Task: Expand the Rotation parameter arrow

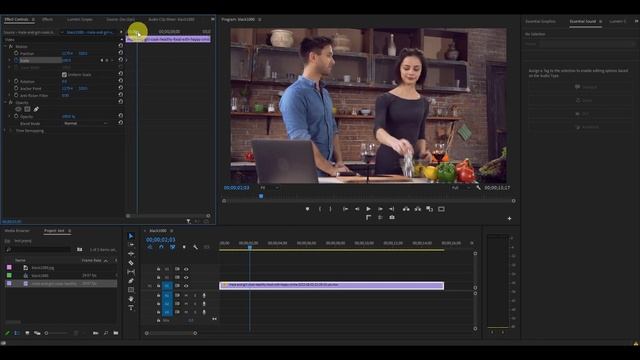Action: [x=10, y=81]
